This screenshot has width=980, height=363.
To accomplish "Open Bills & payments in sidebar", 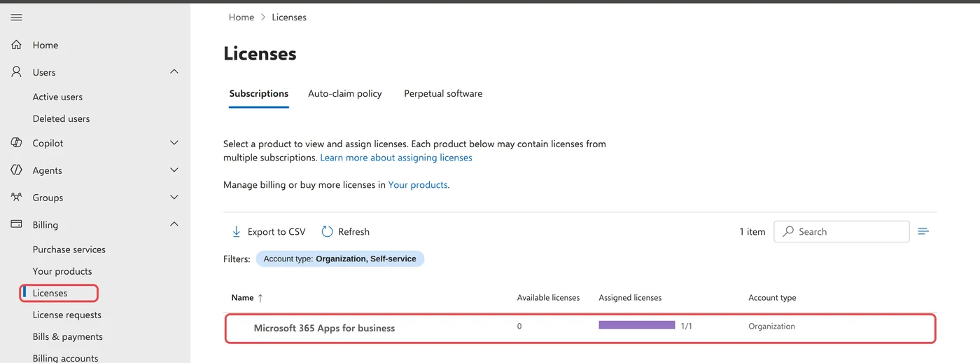I will [68, 336].
